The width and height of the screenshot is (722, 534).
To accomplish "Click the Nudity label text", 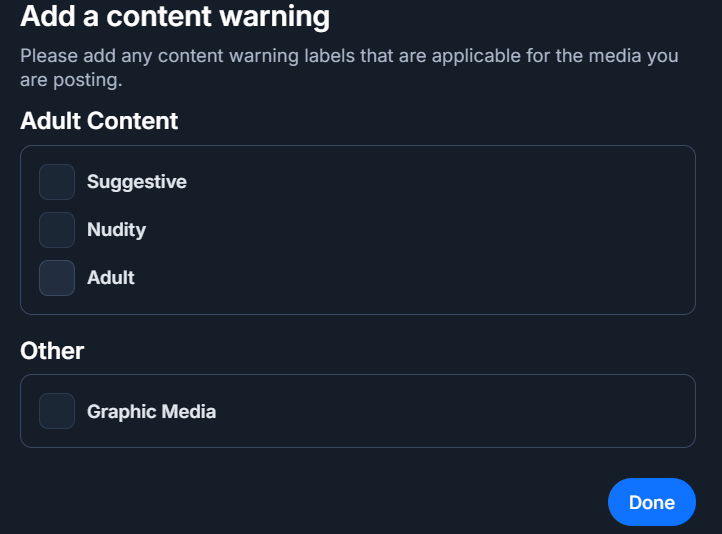I will (x=116, y=230).
